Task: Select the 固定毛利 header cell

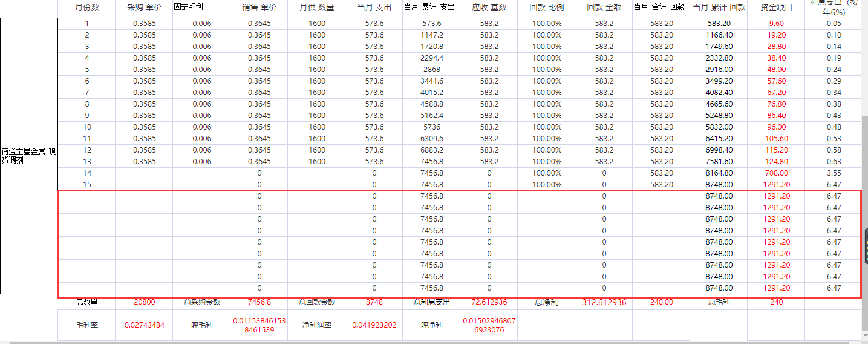Action: pos(201,8)
